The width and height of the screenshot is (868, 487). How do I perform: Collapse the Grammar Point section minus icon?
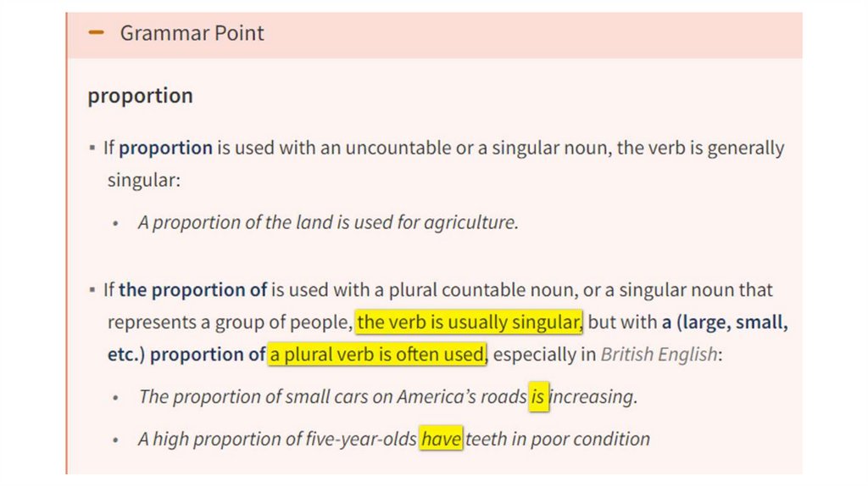[97, 33]
